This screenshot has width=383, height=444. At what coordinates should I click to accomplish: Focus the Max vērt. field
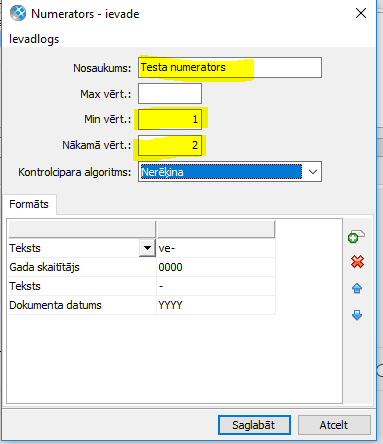(x=170, y=94)
